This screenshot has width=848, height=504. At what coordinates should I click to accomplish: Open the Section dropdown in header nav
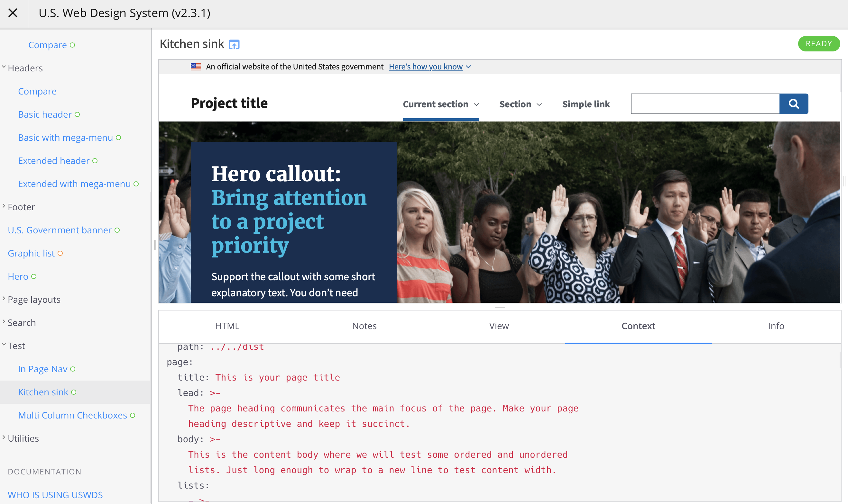coord(521,104)
